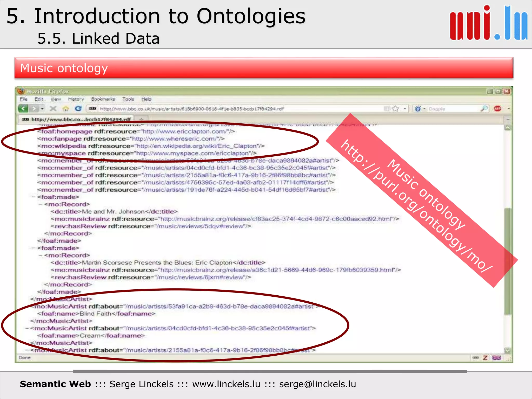Image resolution: width=532 pixels, height=399 pixels.
Task: Click the foaf:homepage ericclapton.com line
Action: point(136,131)
